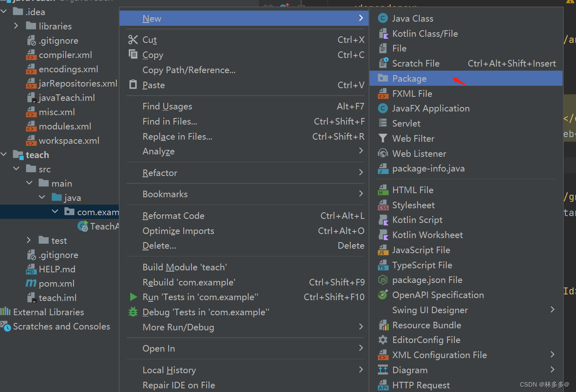Expand the libraries folder
This screenshot has width=576, height=392.
pos(16,26)
